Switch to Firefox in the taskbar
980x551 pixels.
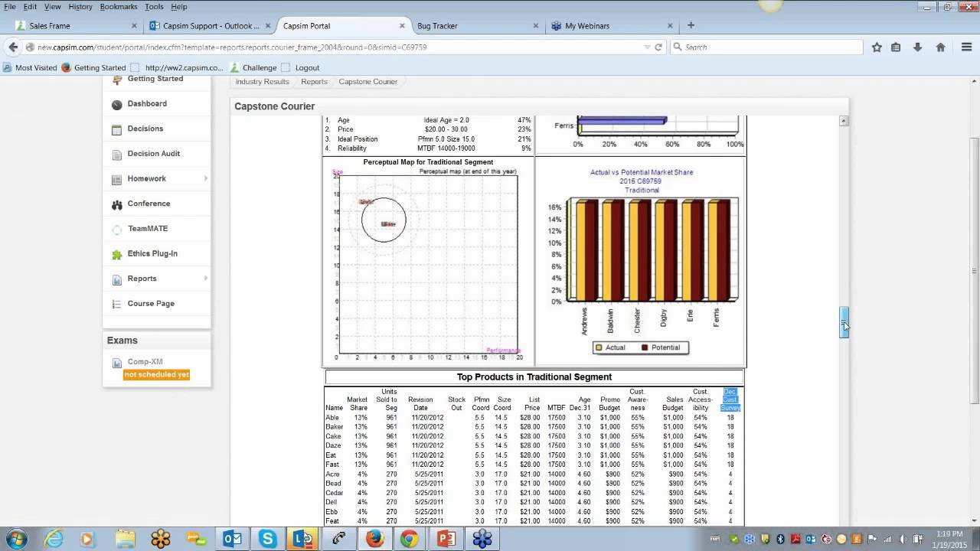point(374,539)
